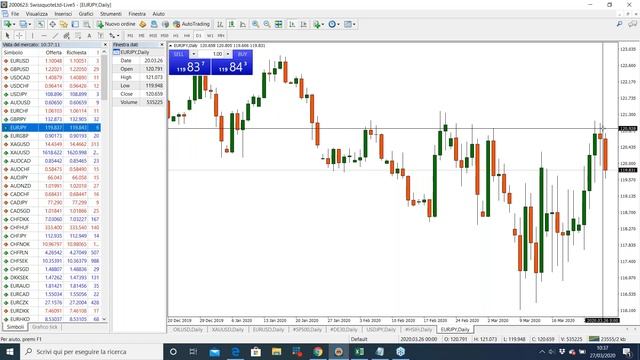Image resolution: width=640 pixels, height=360 pixels.
Task: Increase lot volume arrow in trade panel
Action: pyautogui.click(x=228, y=54)
